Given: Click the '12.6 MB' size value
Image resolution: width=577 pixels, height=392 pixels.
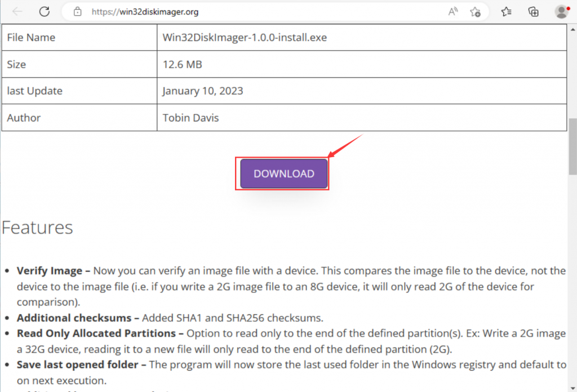Looking at the screenshot, I should tap(183, 64).
